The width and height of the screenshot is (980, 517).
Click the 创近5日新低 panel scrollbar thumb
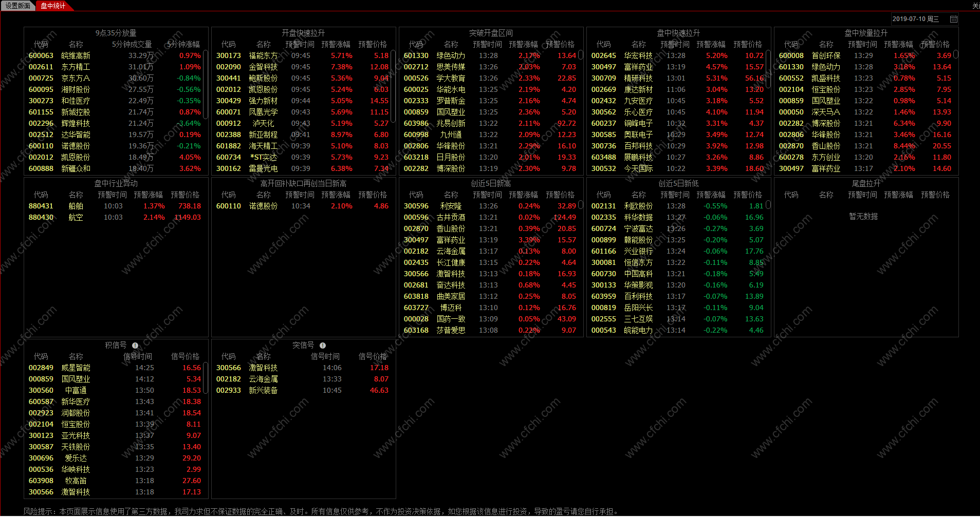(768, 204)
